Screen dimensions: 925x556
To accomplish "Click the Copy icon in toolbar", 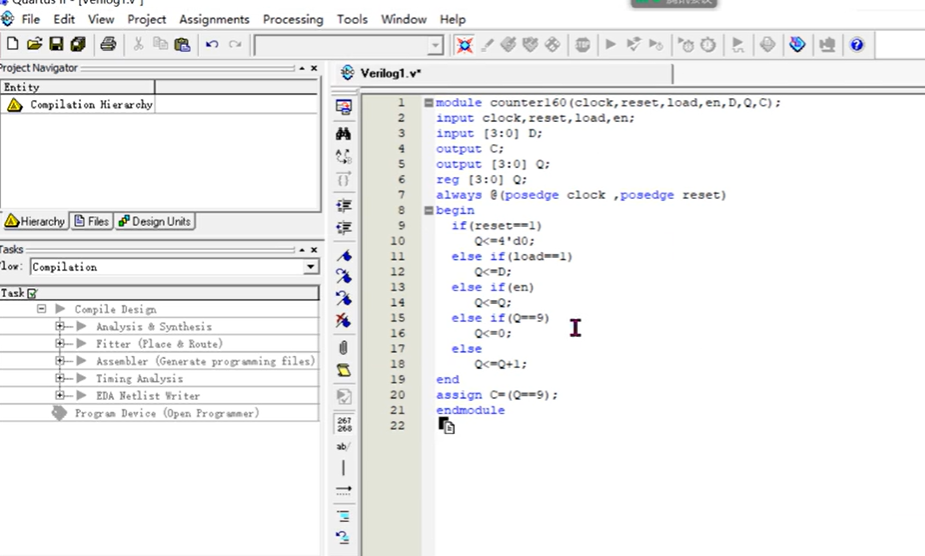I will coord(160,44).
